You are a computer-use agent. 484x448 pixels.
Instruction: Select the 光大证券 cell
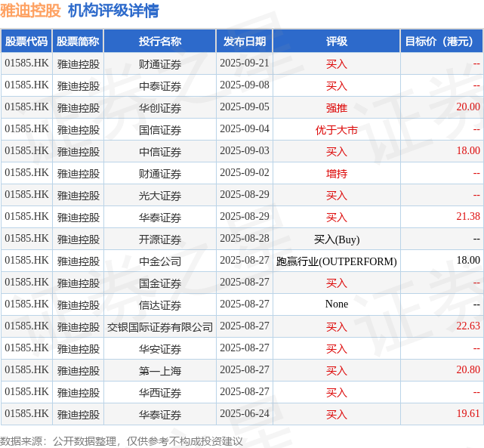(160, 195)
